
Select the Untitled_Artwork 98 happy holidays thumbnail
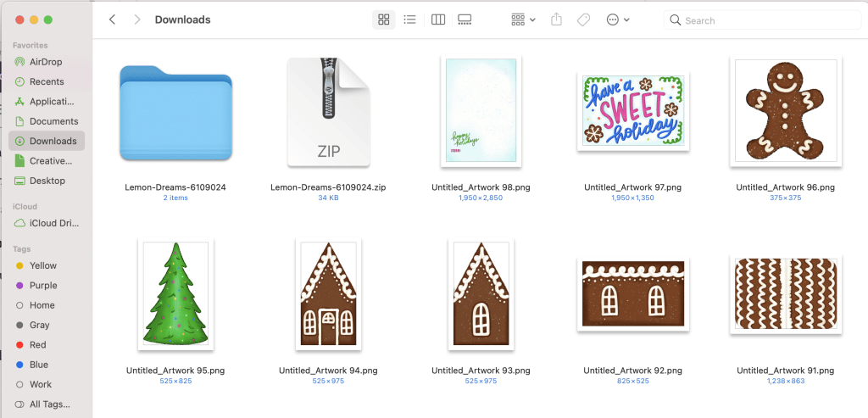tap(481, 111)
